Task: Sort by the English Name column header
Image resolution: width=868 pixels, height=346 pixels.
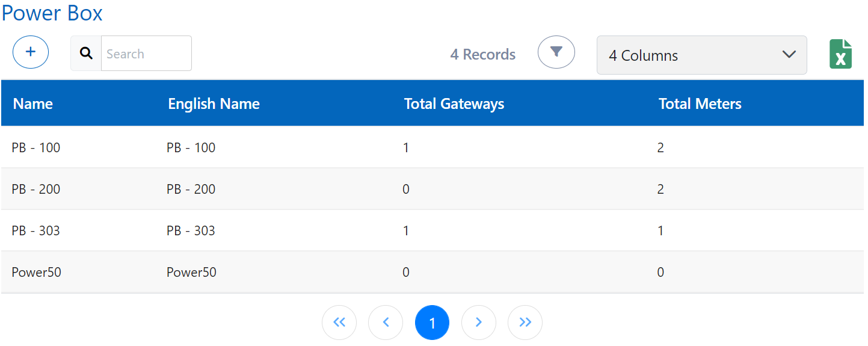Action: pos(214,104)
